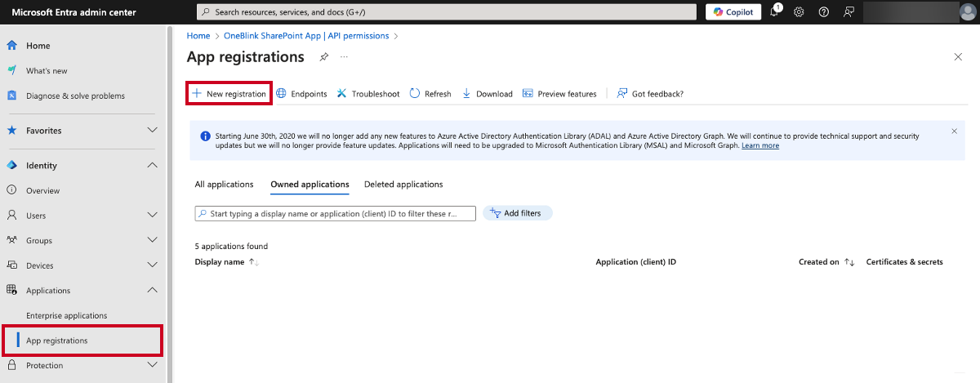
Task: Click the Devices icon in sidebar
Action: click(12, 265)
